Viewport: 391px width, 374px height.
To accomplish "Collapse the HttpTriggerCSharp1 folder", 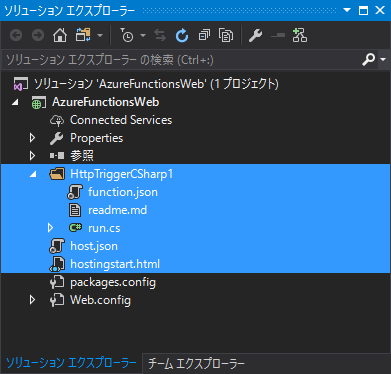I will [x=33, y=174].
